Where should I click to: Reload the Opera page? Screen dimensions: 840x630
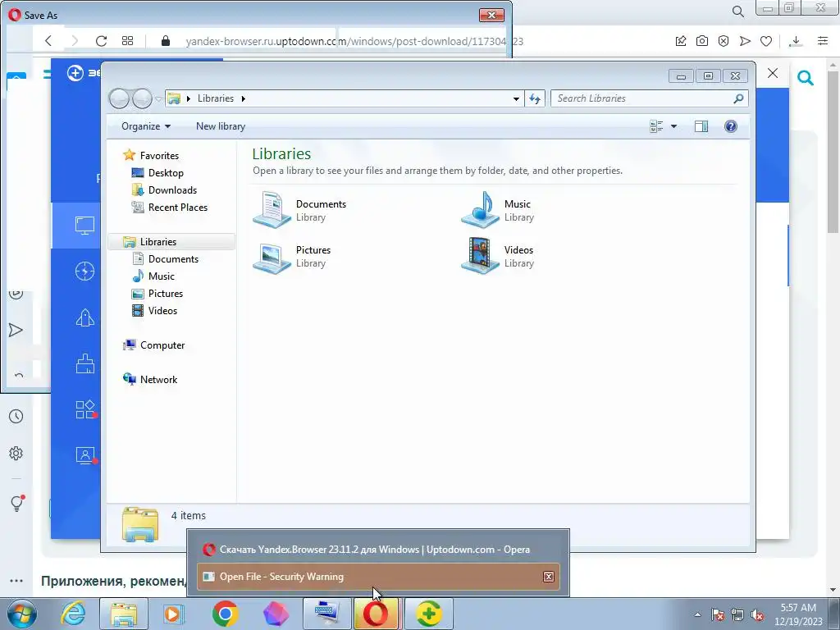tap(101, 41)
